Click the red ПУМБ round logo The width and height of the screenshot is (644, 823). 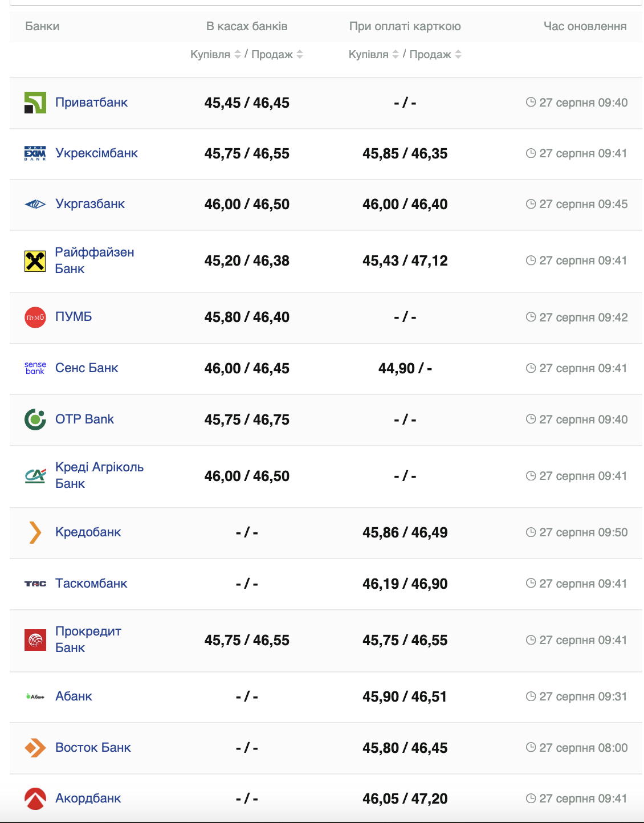click(x=35, y=317)
